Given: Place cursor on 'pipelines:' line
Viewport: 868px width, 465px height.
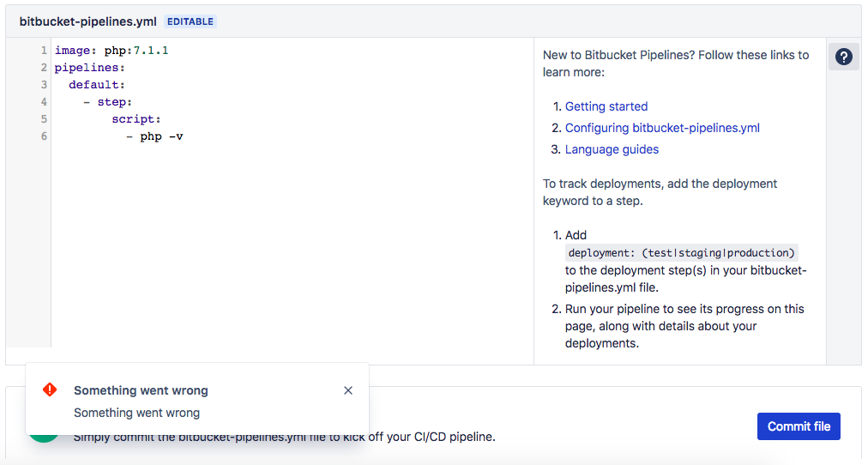Looking at the screenshot, I should 90,68.
